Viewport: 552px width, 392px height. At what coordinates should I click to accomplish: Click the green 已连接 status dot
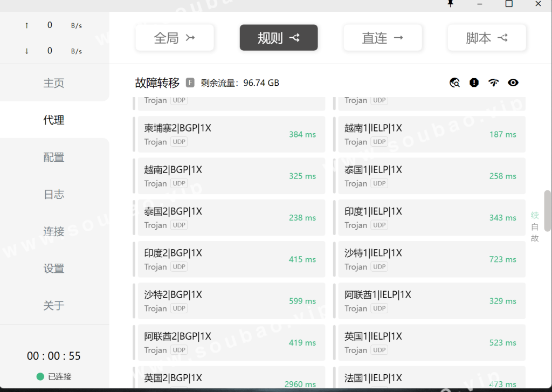pyautogui.click(x=40, y=376)
